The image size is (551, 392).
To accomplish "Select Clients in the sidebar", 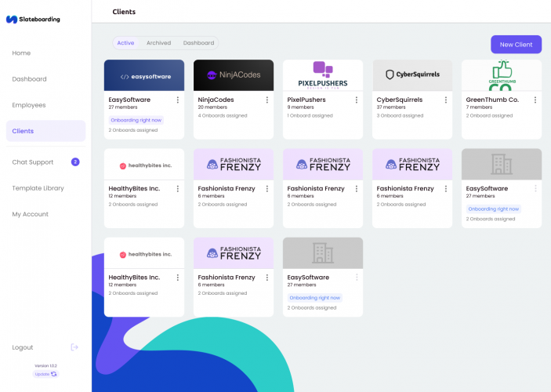I will [45, 131].
